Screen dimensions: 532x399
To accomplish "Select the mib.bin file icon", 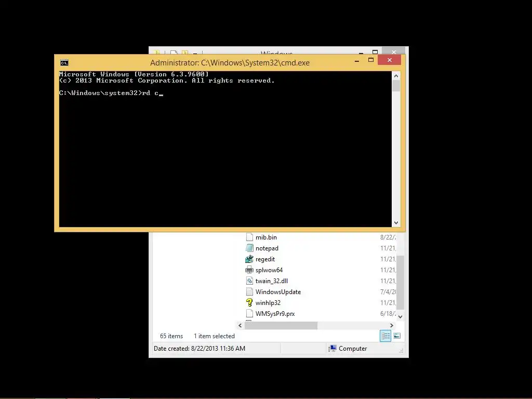I will (x=249, y=237).
